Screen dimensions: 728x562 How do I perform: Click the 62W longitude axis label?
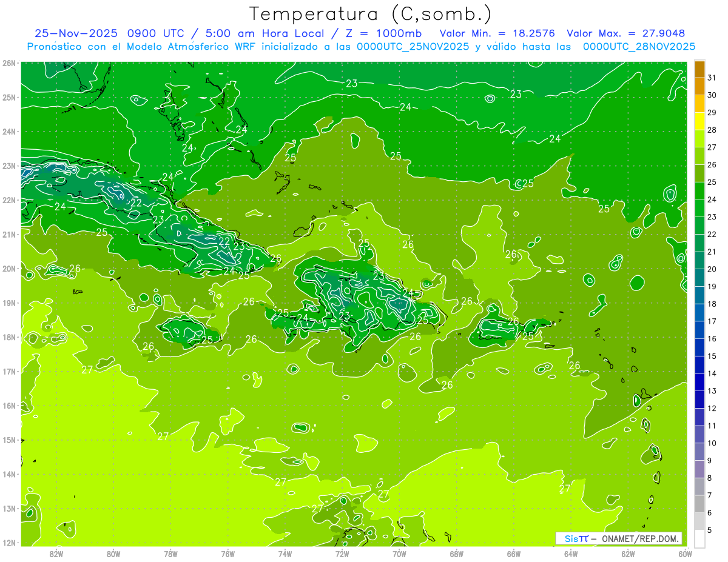click(628, 554)
